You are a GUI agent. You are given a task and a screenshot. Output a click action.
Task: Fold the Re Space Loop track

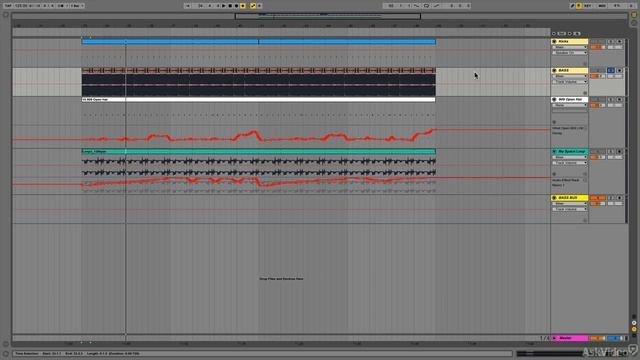coord(554,151)
